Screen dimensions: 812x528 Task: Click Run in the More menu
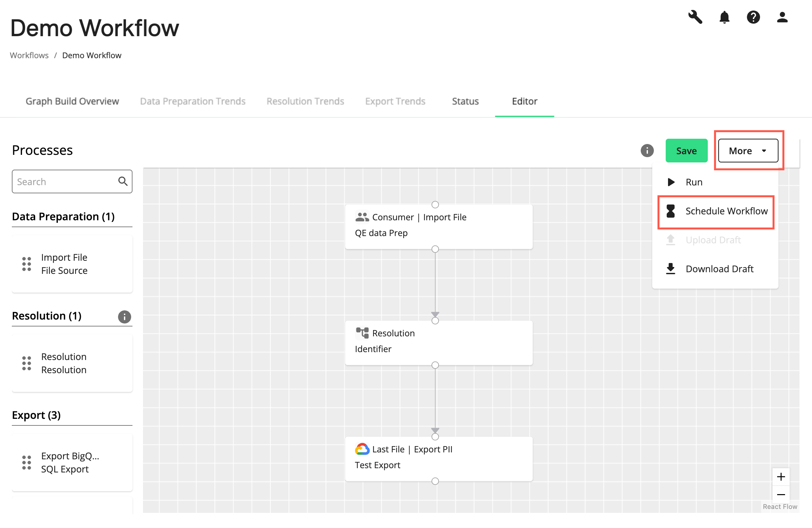[694, 182]
